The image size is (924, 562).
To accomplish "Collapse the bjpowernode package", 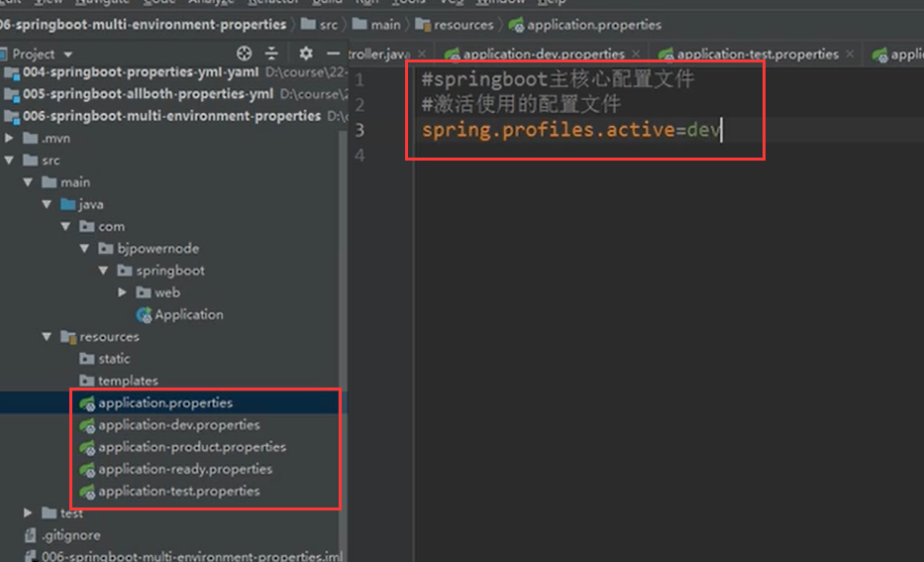I will click(85, 248).
